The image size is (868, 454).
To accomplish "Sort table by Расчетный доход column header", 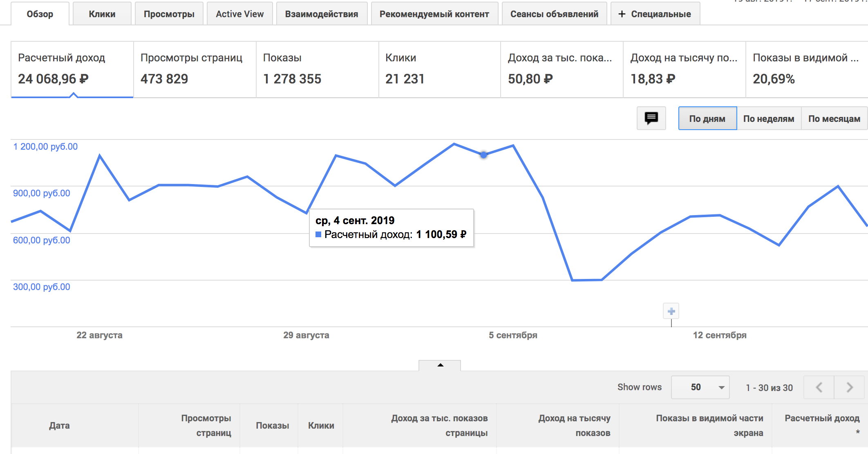I will click(x=821, y=418).
